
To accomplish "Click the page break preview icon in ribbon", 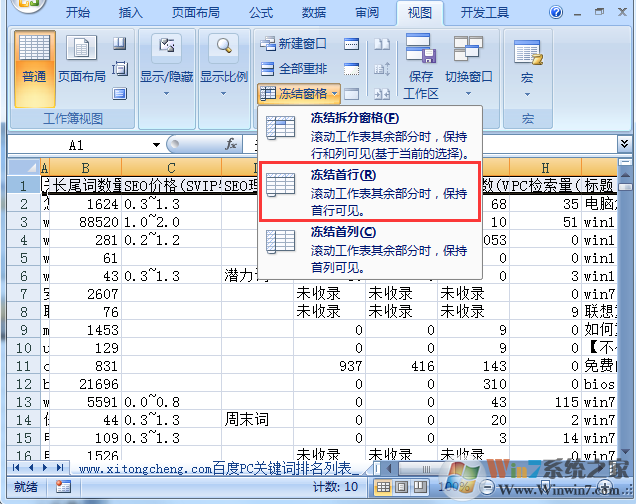I will [x=119, y=43].
